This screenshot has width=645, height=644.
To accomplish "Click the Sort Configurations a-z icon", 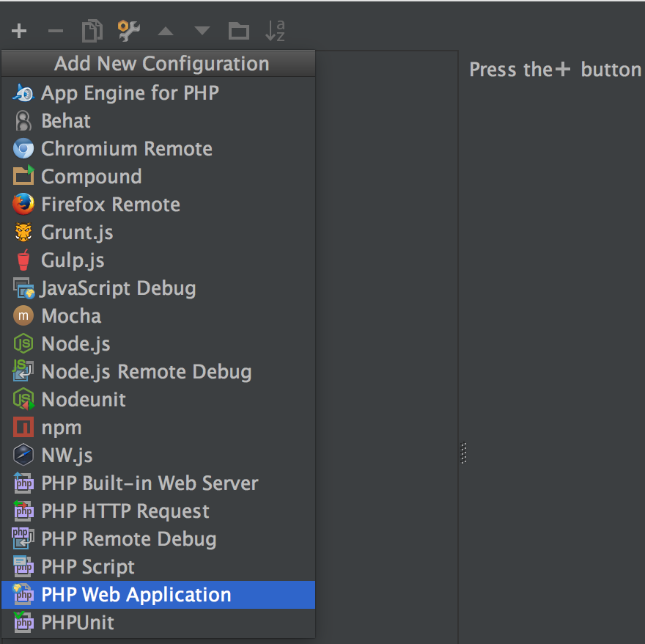I will [275, 31].
